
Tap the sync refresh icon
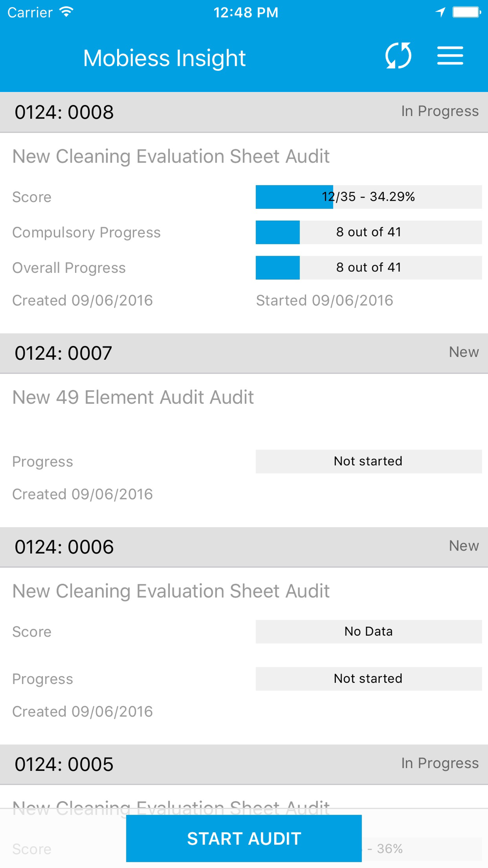(x=398, y=56)
